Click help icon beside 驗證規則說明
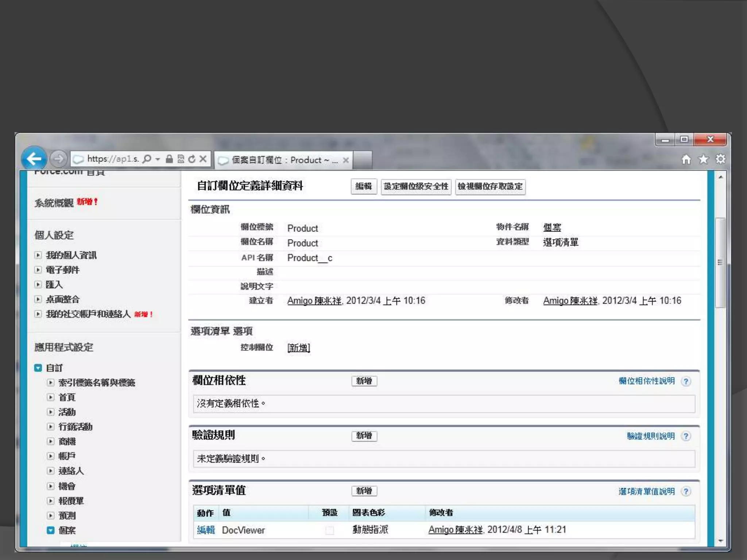The image size is (747, 560). click(x=686, y=436)
